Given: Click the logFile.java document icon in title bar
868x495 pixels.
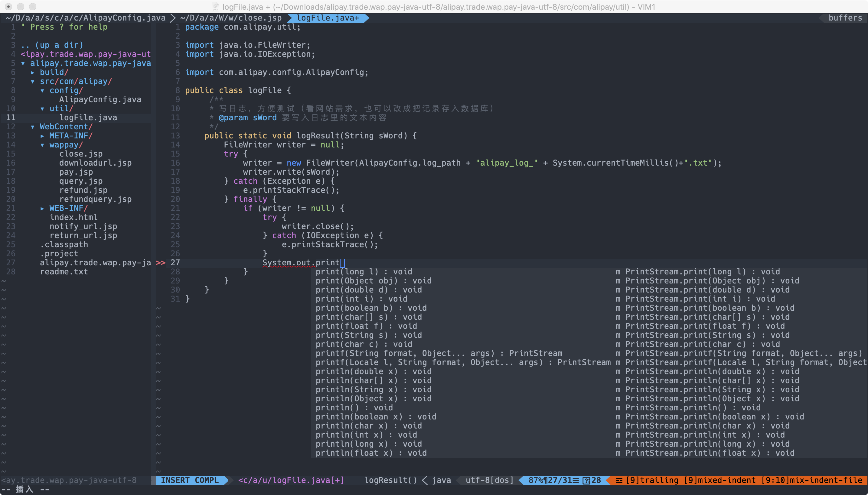Looking at the screenshot, I should [x=215, y=7].
